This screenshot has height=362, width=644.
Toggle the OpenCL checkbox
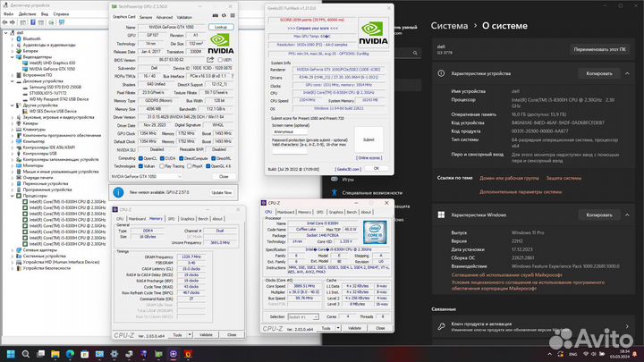[x=140, y=158]
